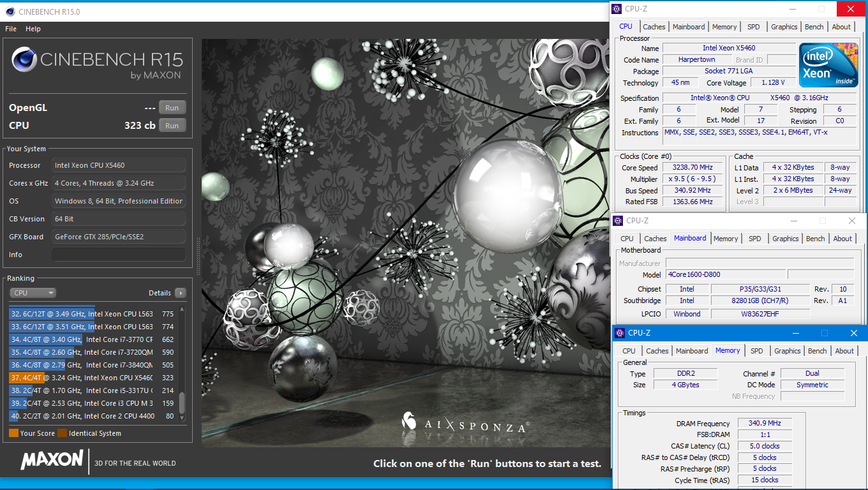Run the OpenGL benchmark test
The width and height of the screenshot is (868, 490).
tap(172, 108)
